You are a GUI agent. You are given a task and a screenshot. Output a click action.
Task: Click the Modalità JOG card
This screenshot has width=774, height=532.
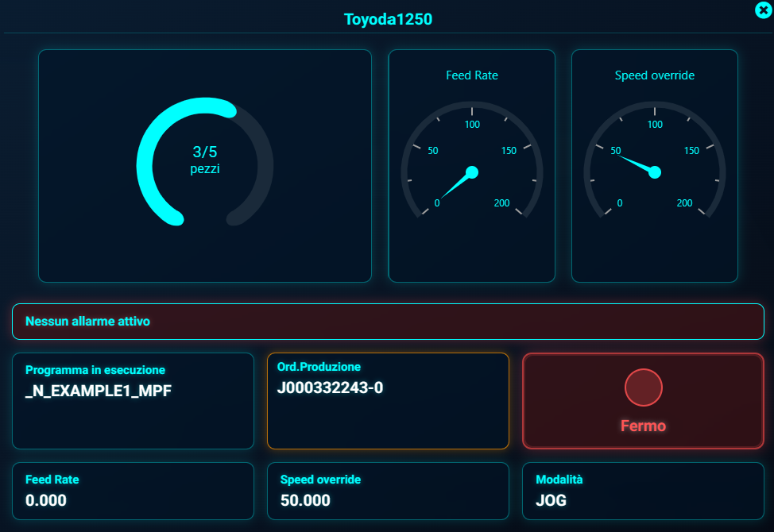(x=643, y=491)
